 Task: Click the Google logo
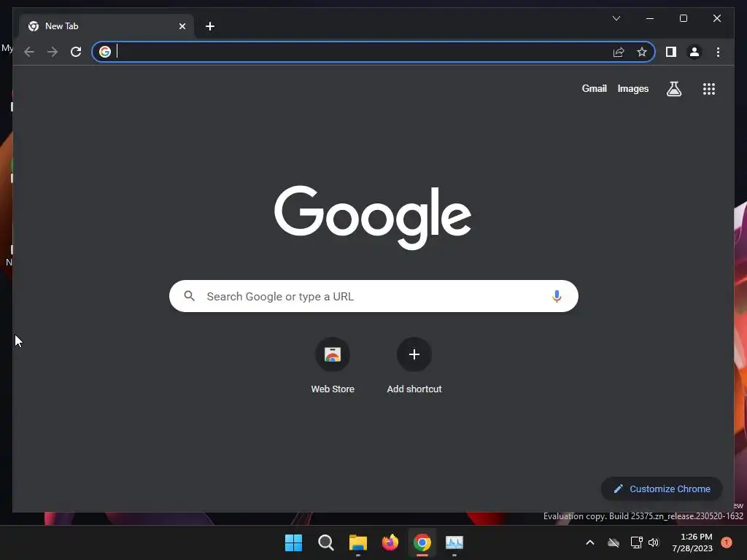(373, 217)
